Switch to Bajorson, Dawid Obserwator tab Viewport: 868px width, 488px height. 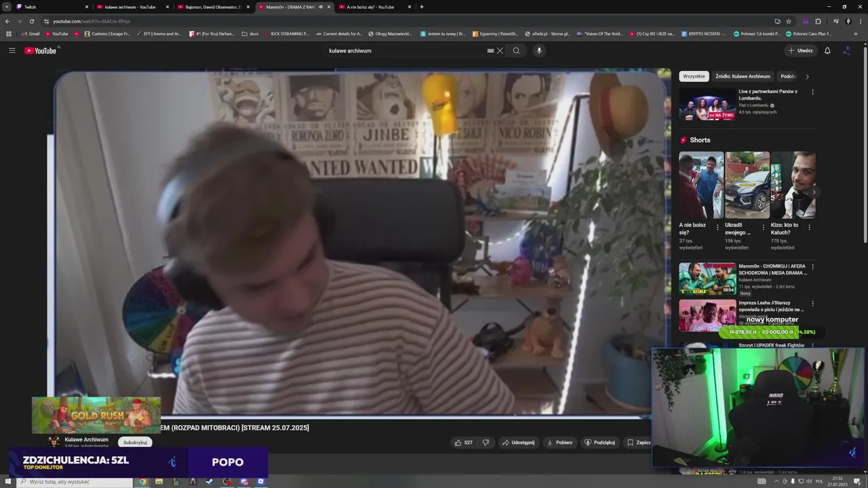tap(213, 7)
